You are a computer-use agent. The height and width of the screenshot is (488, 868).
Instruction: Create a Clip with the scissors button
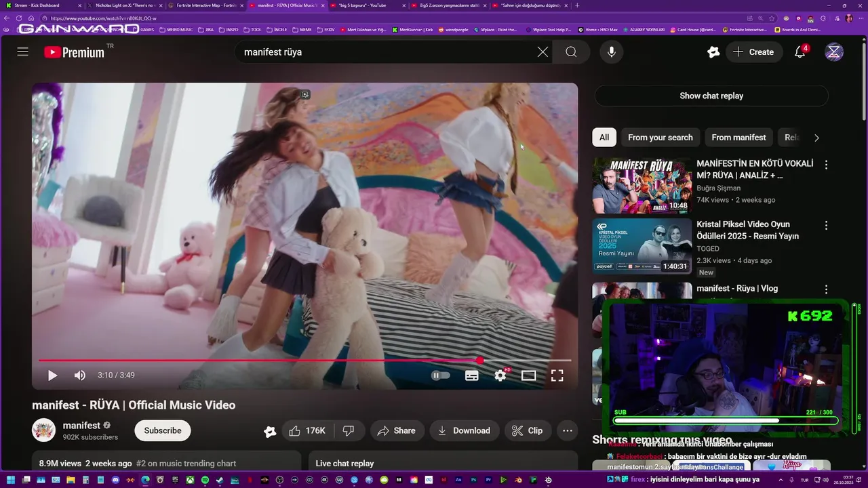tap(528, 430)
